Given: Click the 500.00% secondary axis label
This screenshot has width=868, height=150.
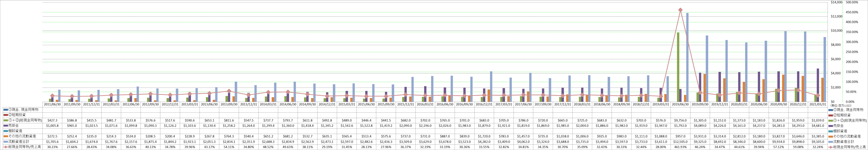Looking at the screenshot, I should tap(852, 2).
